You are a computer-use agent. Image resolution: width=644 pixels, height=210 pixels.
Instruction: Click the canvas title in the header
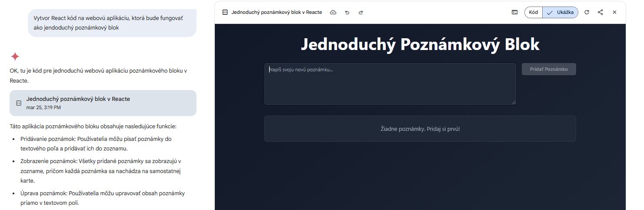point(277,13)
